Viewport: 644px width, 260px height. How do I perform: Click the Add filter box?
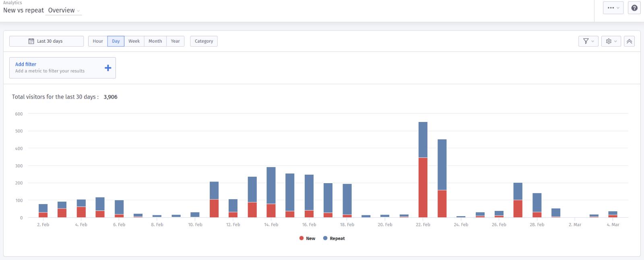62,68
